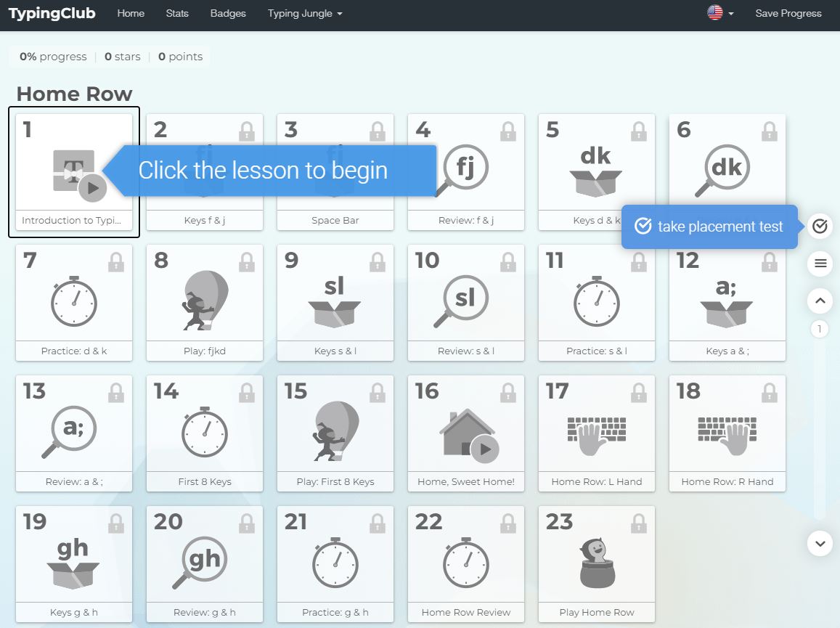
Task: Click the right hand keyboard icon lesson 18
Action: click(x=727, y=436)
